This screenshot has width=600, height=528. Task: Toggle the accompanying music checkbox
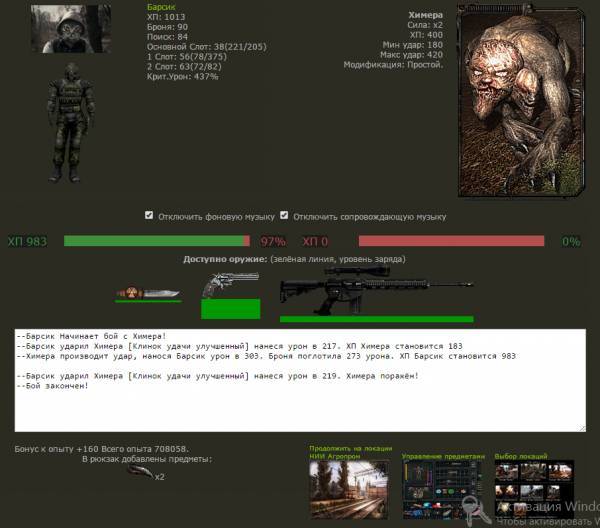[284, 215]
